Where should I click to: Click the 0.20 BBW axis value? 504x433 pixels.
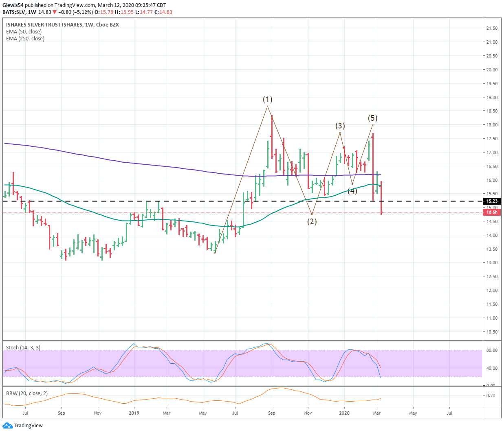491,395
